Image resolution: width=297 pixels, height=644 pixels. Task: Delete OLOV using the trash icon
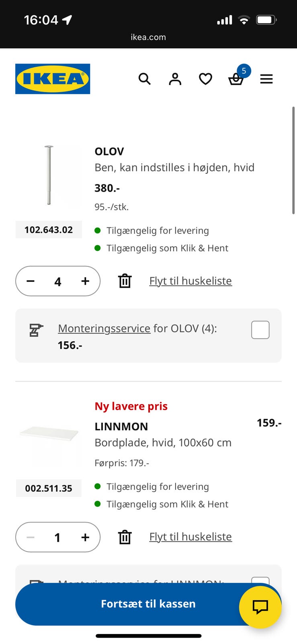(125, 281)
